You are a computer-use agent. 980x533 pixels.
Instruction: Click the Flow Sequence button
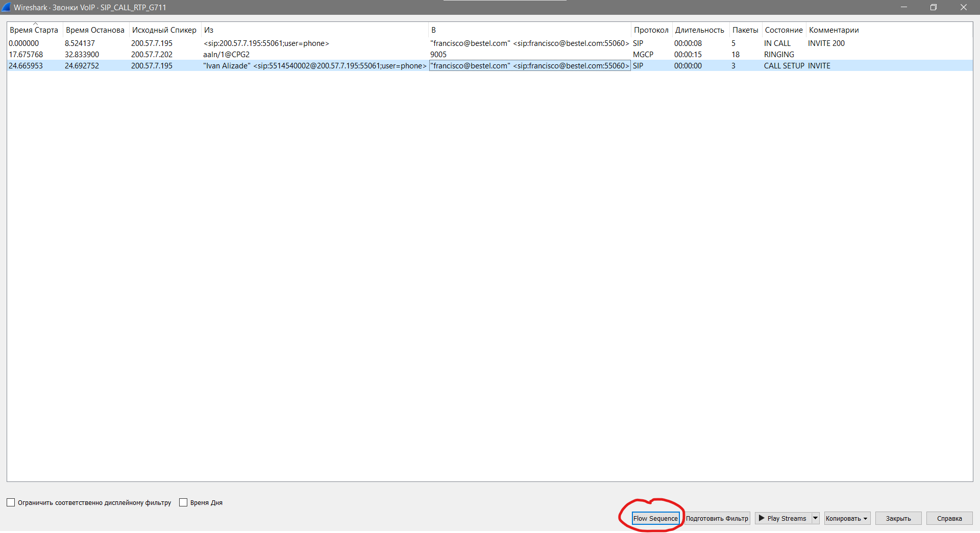(655, 518)
